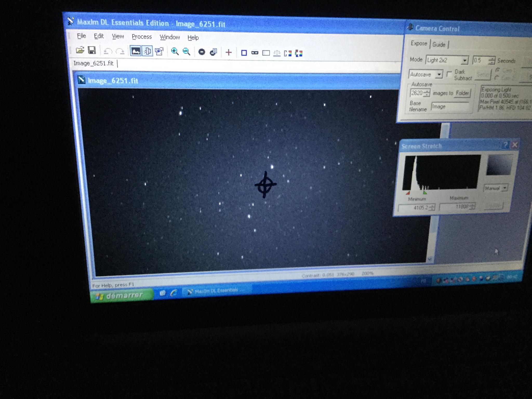Open the Information window toolbar icon
Viewport: 532px width, 399px height.
pyautogui.click(x=159, y=51)
